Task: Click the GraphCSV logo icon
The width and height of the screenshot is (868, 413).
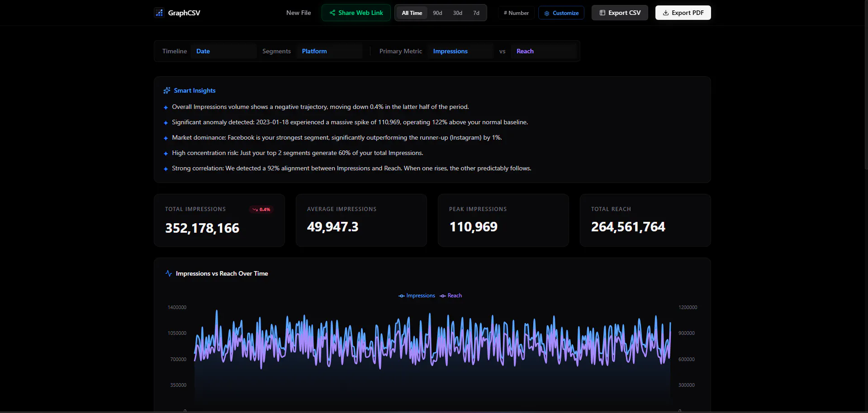Action: coord(159,13)
